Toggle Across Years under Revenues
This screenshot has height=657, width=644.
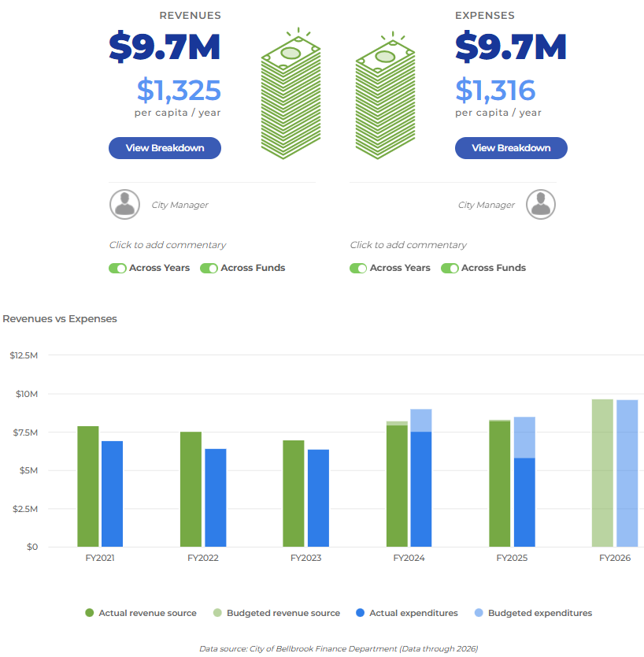coord(117,268)
